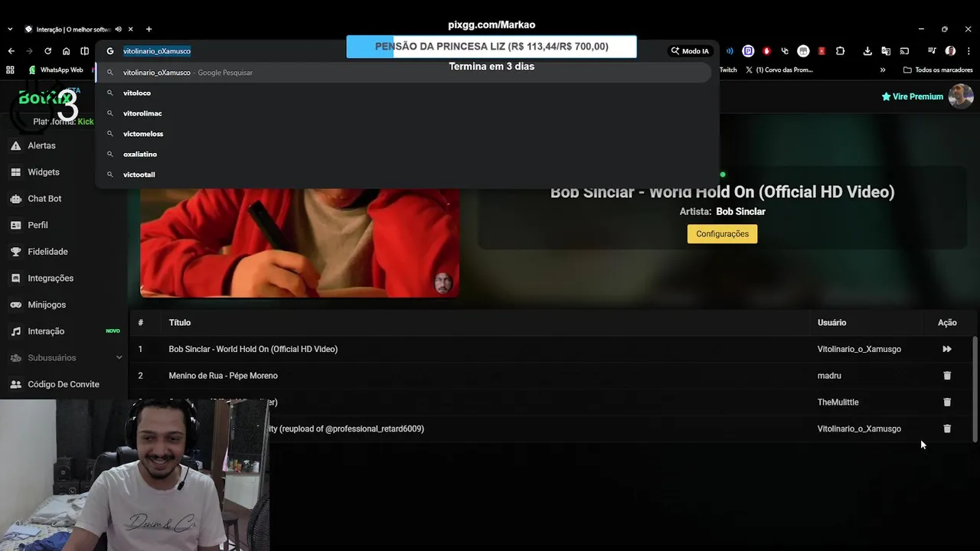Skip the Bob Sinclar song with fast-forward
This screenshot has height=551, width=980.
(x=947, y=349)
